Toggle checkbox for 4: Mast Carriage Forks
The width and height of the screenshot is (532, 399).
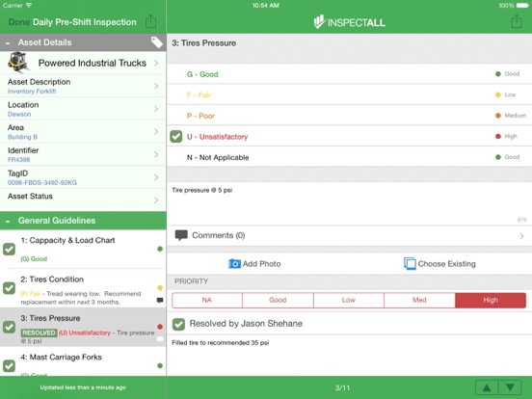(10, 366)
